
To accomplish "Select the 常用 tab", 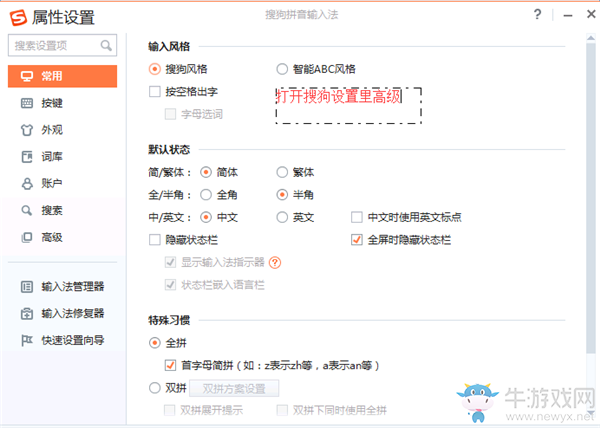I will tap(62, 76).
